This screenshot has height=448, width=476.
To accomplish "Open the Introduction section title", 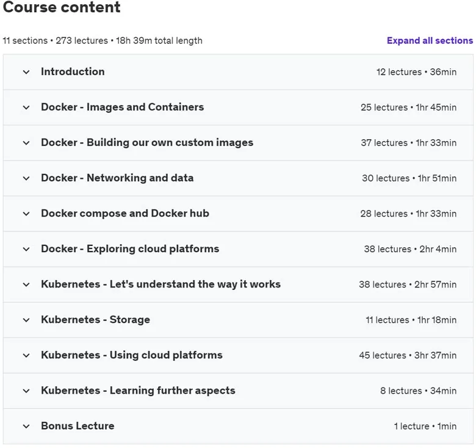I will (73, 71).
